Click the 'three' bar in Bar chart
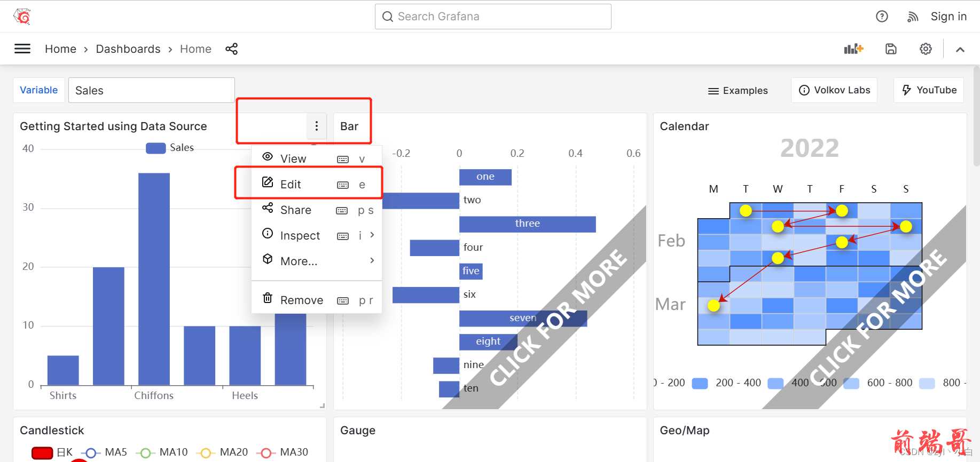 click(528, 224)
